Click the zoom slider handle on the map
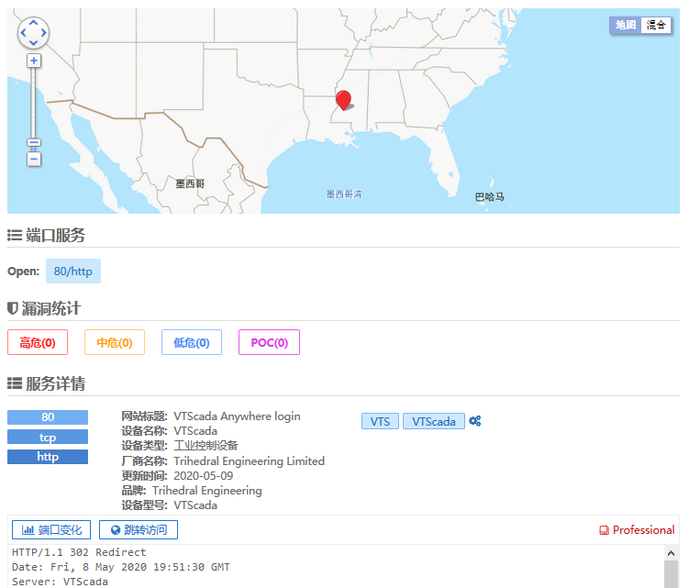Image resolution: width=700 pixels, height=588 pixels. coord(34,142)
